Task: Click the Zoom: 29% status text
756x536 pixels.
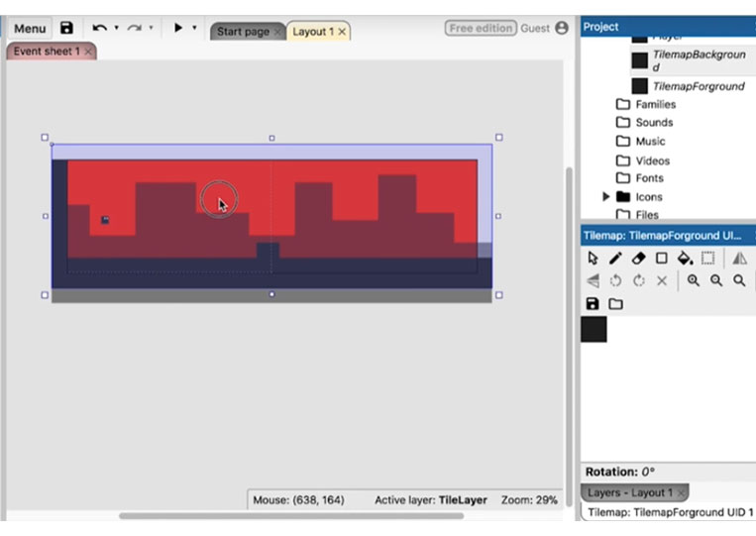Action: (529, 500)
